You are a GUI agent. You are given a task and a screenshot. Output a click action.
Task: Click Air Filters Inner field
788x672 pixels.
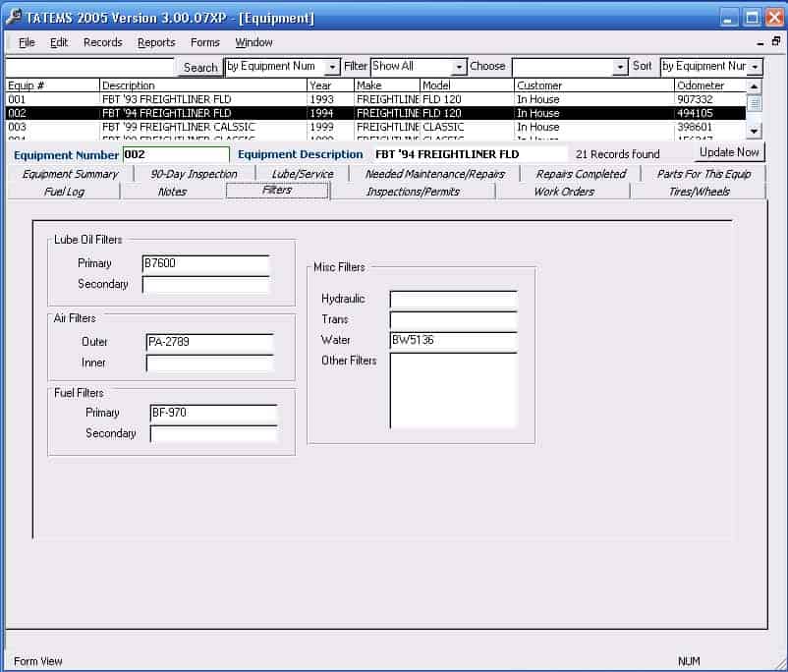coord(210,363)
